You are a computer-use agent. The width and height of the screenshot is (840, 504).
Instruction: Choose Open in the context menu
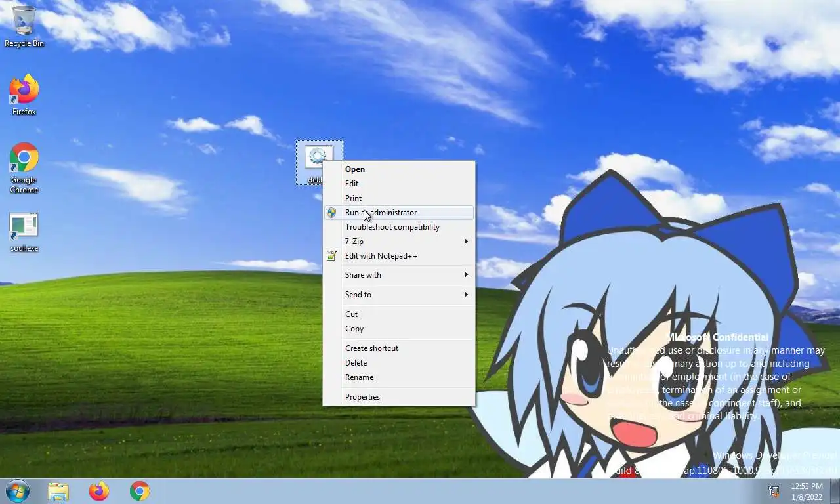399,169
